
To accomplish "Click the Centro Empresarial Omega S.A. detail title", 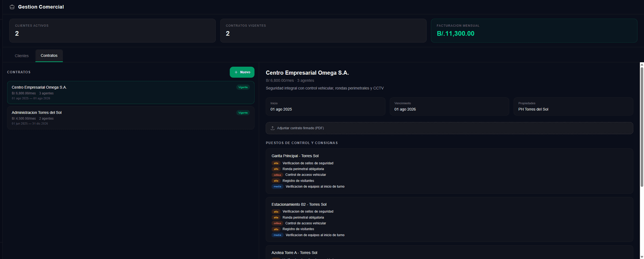I will [307, 73].
